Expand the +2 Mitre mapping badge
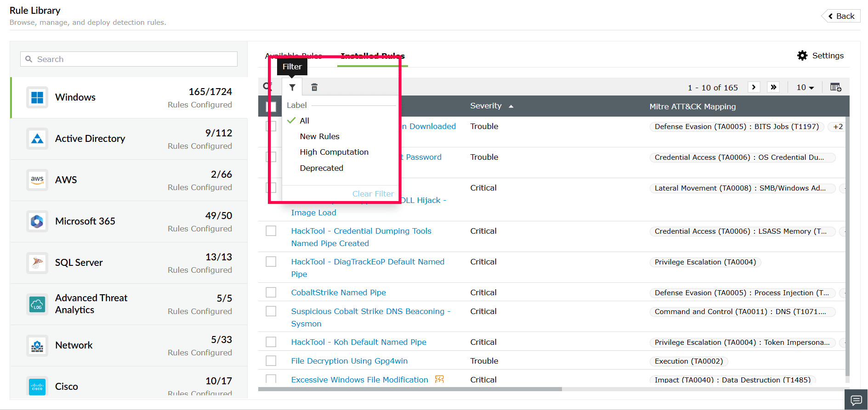Image resolution: width=868 pixels, height=410 pixels. (838, 127)
